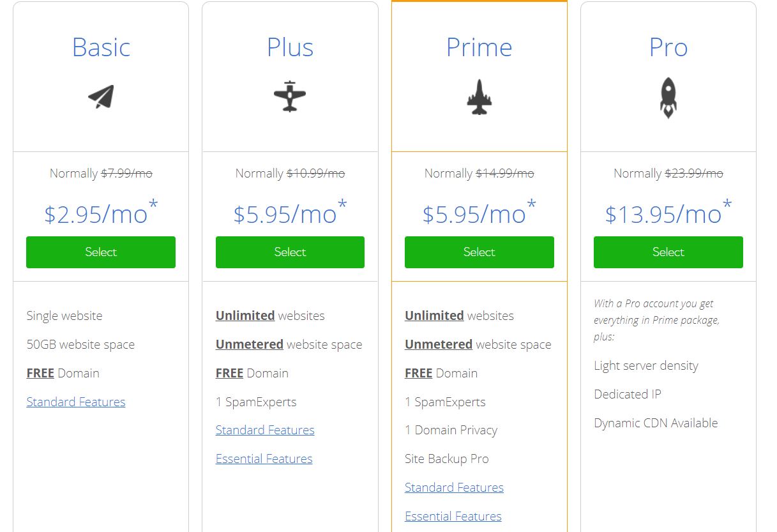Click the Basic plan title
Image resolution: width=777 pixels, height=532 pixels.
[101, 47]
